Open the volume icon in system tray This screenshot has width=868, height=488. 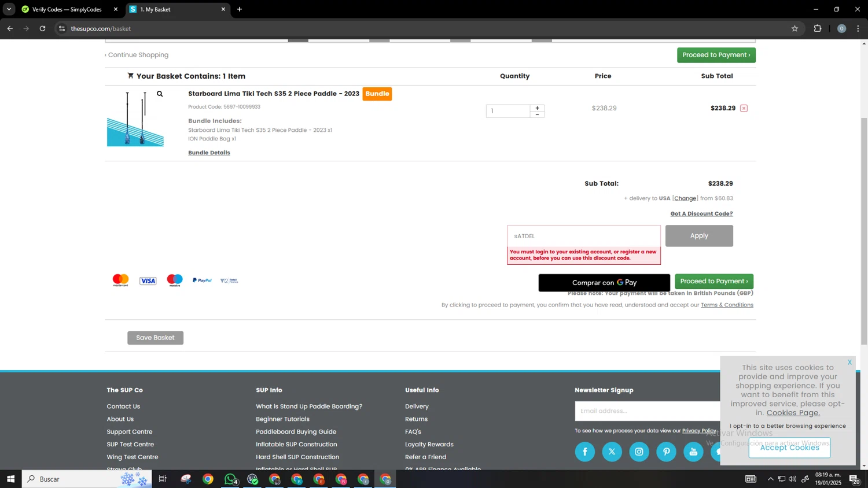792,479
